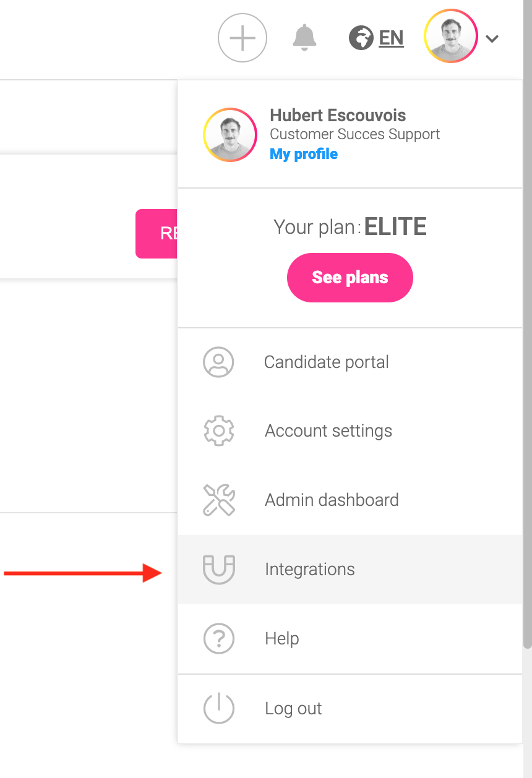Viewport: 532px width, 778px height.
Task: Click the Integrations magnet icon
Action: coord(218,569)
